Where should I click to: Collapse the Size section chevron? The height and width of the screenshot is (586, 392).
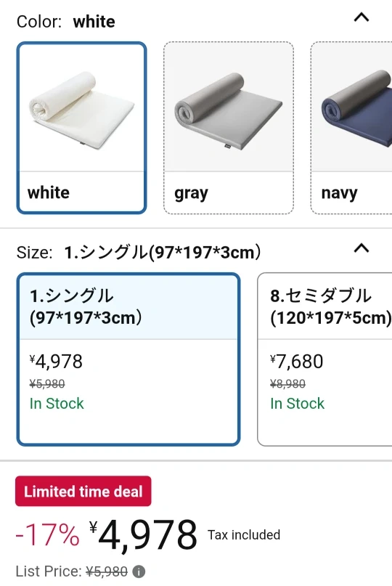[x=362, y=248]
